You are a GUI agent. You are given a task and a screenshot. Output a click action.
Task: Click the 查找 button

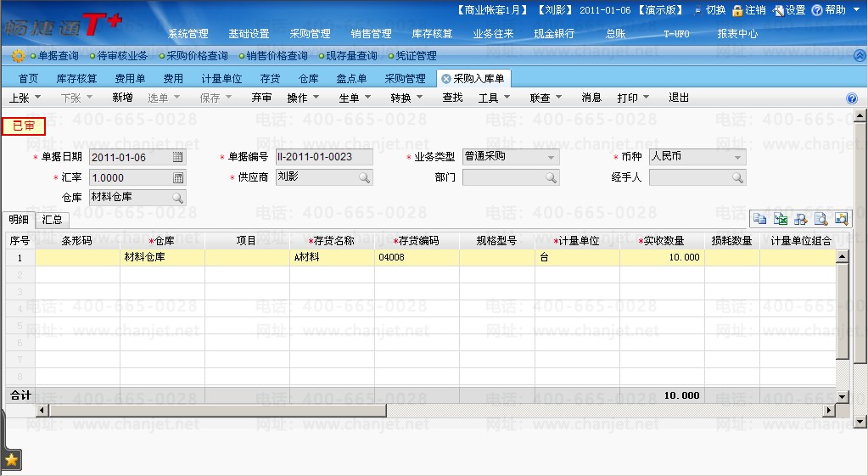452,98
